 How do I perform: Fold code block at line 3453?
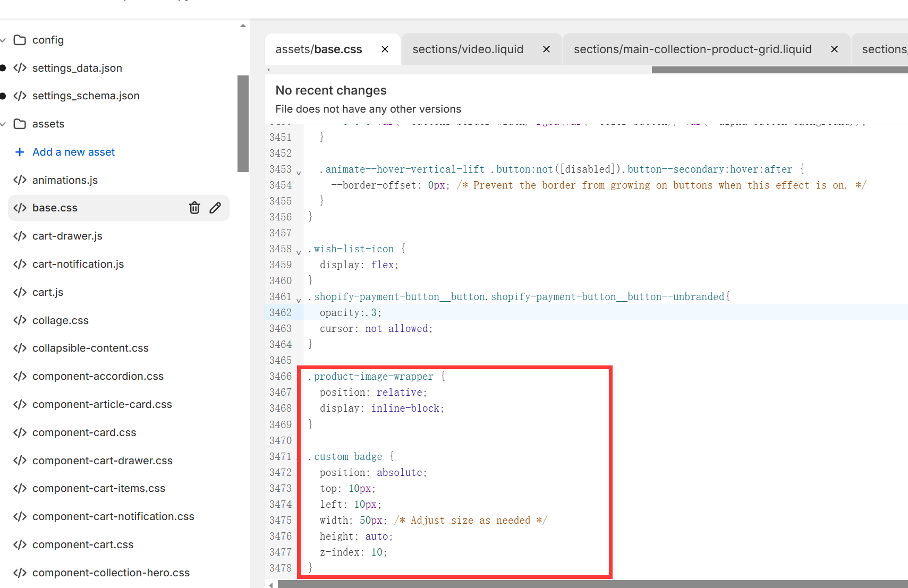[x=299, y=173]
